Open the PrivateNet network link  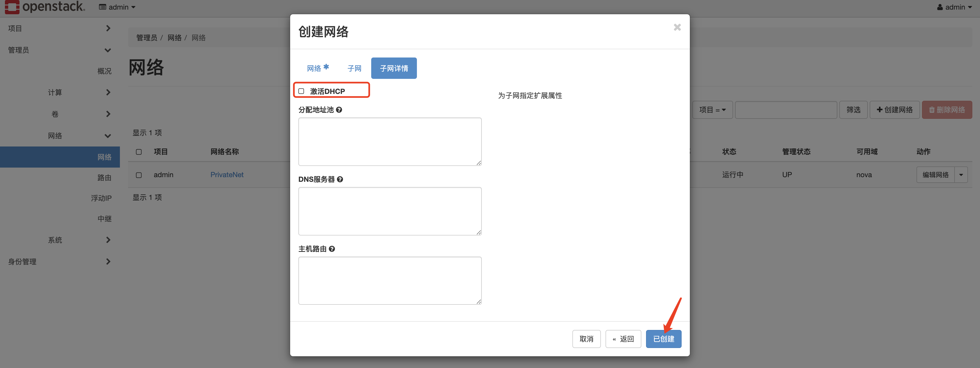click(x=227, y=175)
